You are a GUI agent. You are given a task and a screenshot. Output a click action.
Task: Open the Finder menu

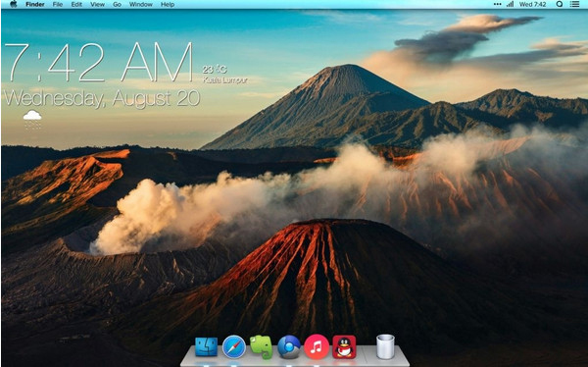point(35,5)
